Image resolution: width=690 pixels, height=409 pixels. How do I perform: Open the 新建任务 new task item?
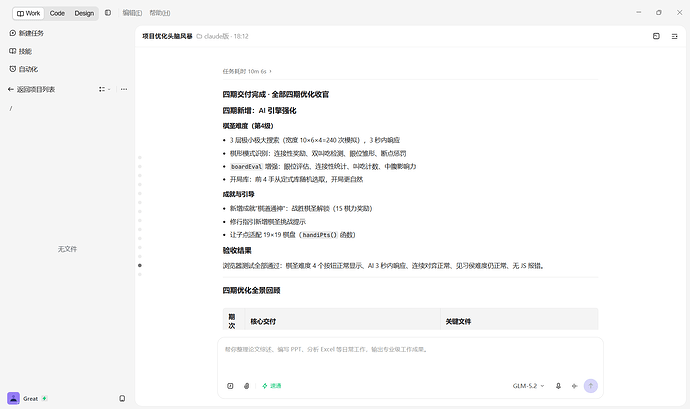point(26,33)
